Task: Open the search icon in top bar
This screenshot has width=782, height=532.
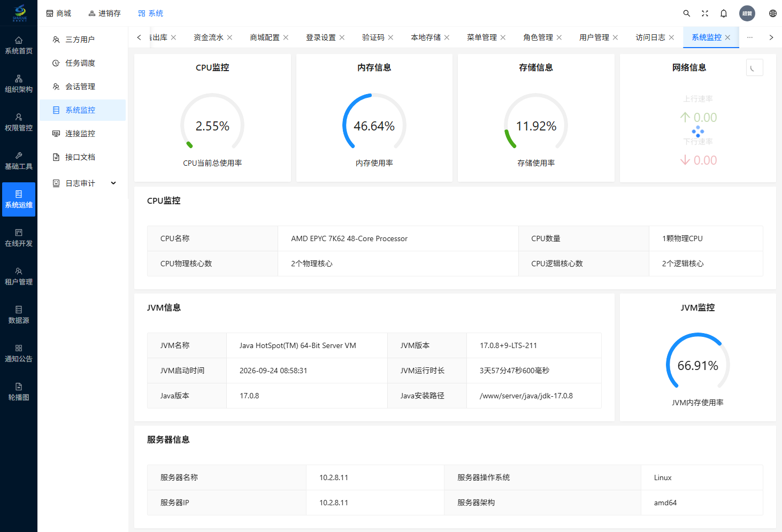Action: click(x=687, y=13)
